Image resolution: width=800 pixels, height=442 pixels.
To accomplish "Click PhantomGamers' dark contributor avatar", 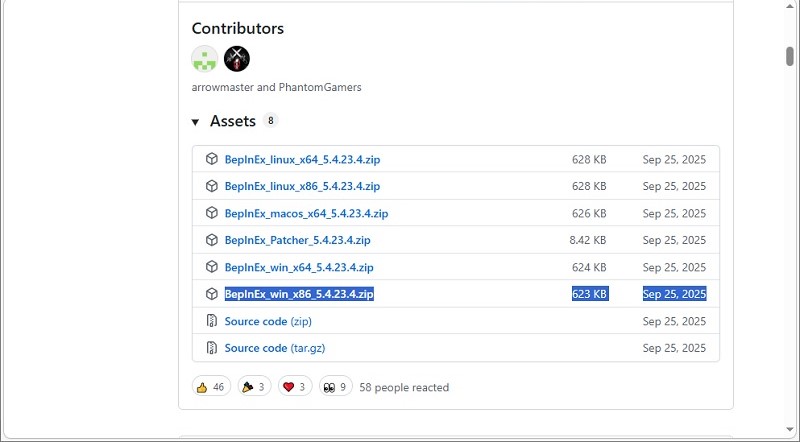I will pos(237,59).
